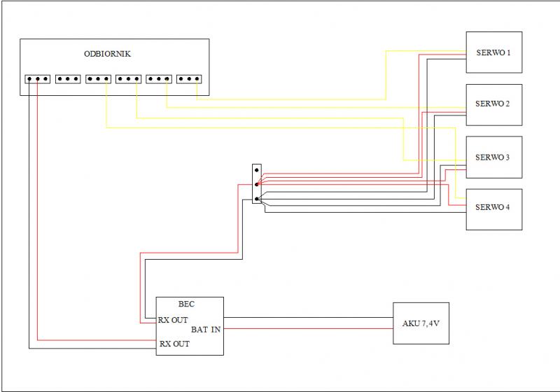Select the SERWO 2 box

coord(494,104)
